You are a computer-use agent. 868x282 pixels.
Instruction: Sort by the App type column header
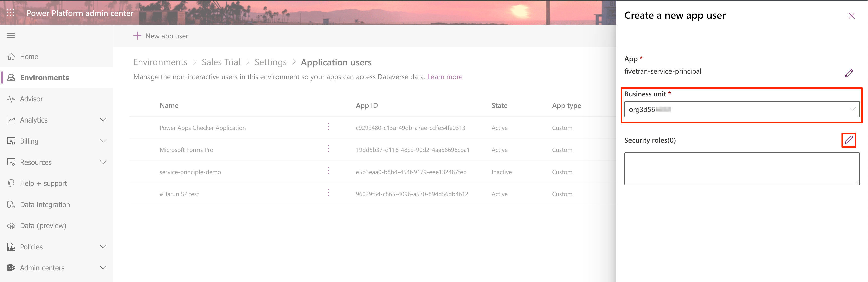(x=566, y=105)
